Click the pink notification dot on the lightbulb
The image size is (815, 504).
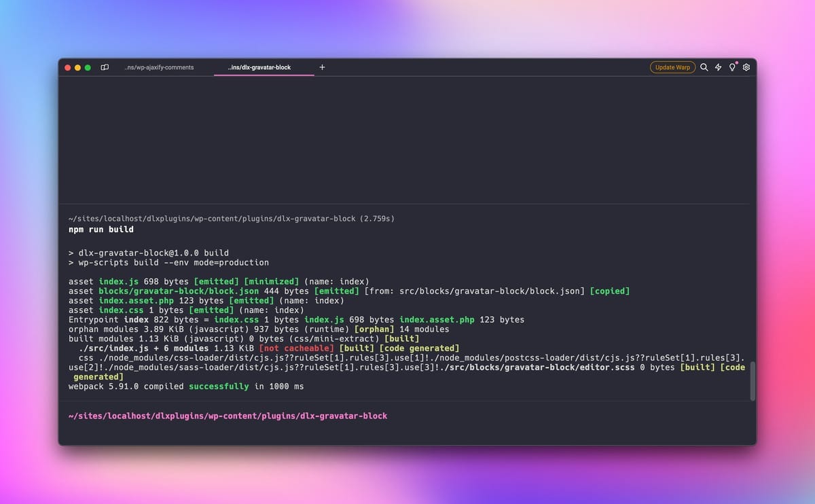pyautogui.click(x=736, y=62)
